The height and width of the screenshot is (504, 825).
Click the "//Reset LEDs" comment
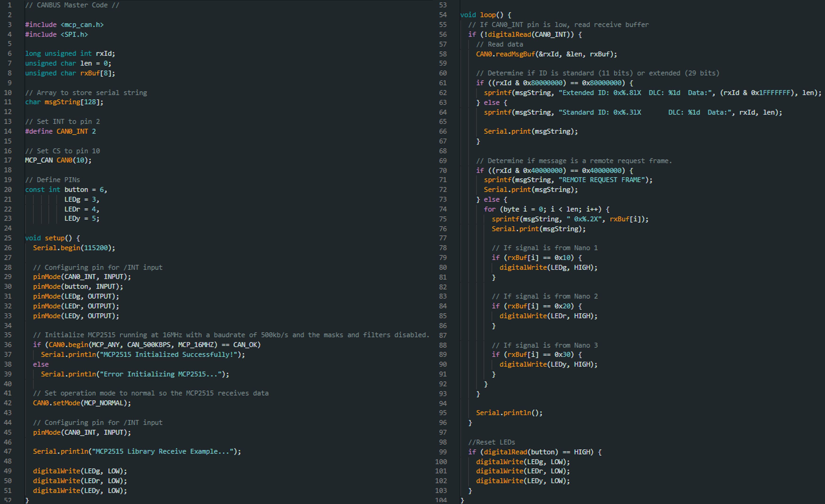point(491,442)
